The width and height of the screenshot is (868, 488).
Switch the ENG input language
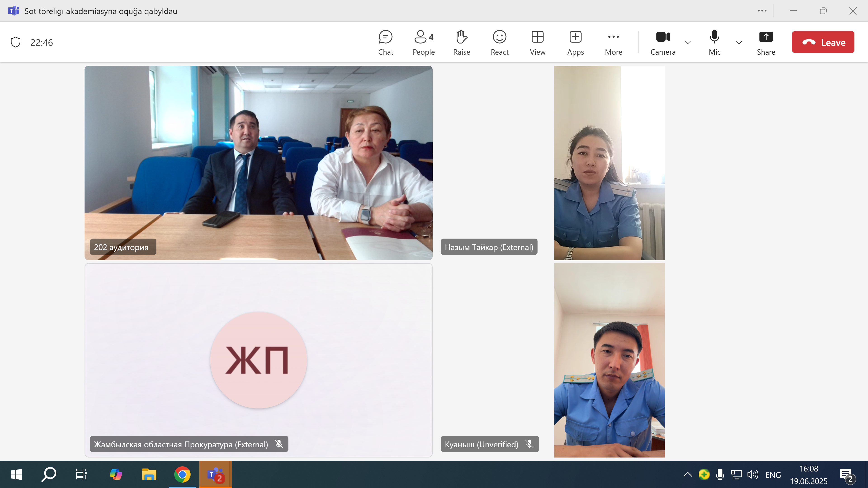point(773,475)
